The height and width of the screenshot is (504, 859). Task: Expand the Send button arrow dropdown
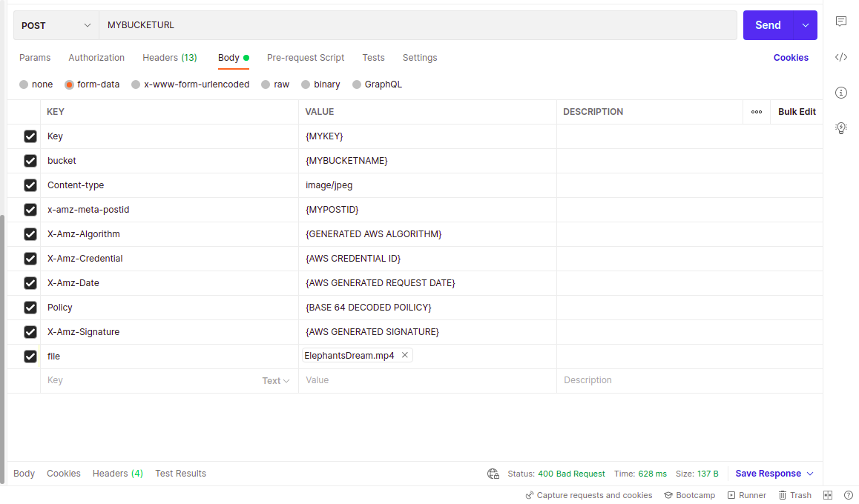(806, 25)
